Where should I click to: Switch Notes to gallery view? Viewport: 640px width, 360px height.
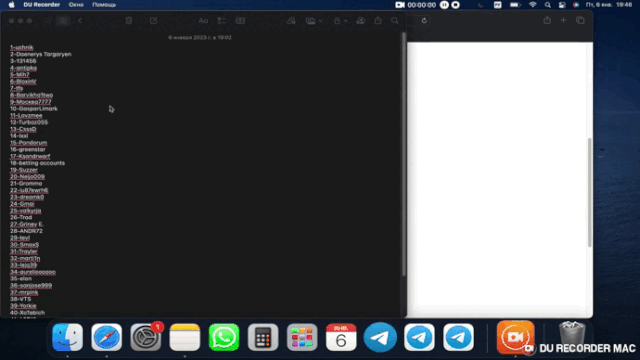click(63, 20)
